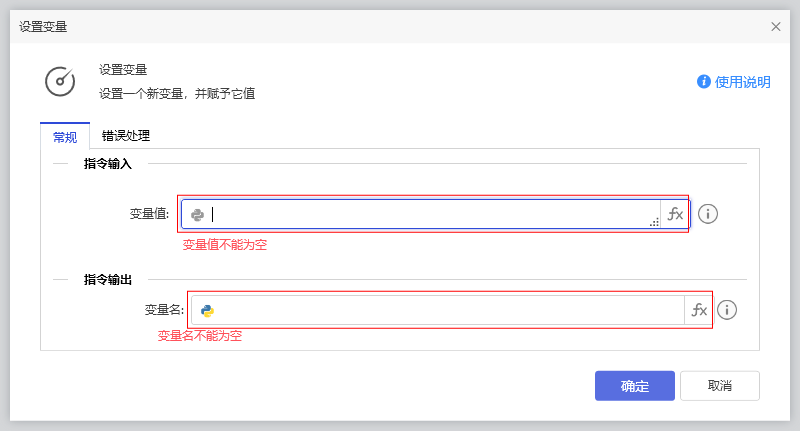The width and height of the screenshot is (800, 431).
Task: Show the info tooltip beside 变量值
Action: pyautogui.click(x=708, y=214)
